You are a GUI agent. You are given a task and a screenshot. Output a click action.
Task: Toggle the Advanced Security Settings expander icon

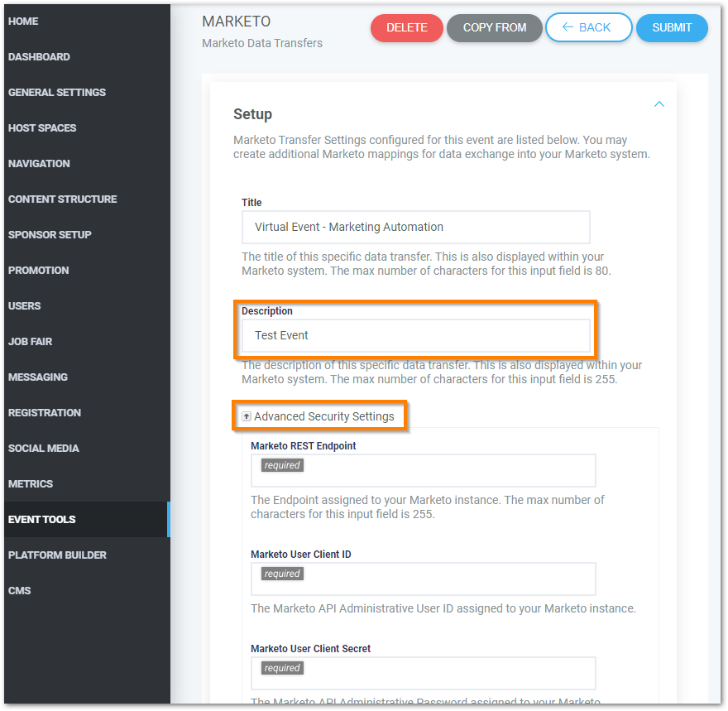click(x=247, y=416)
